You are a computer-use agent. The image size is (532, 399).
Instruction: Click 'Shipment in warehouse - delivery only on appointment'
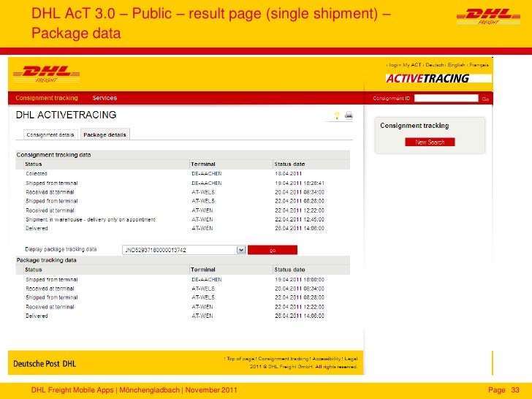tap(91, 219)
